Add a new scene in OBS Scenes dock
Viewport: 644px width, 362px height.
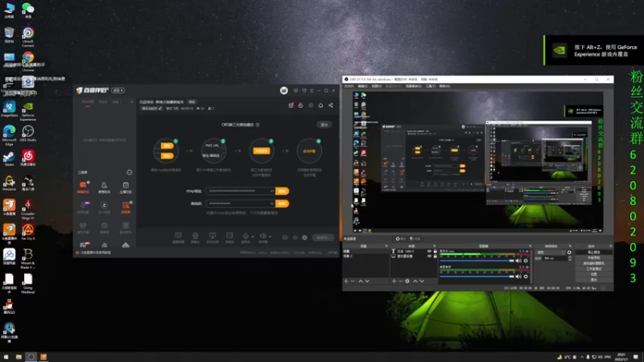[346, 281]
